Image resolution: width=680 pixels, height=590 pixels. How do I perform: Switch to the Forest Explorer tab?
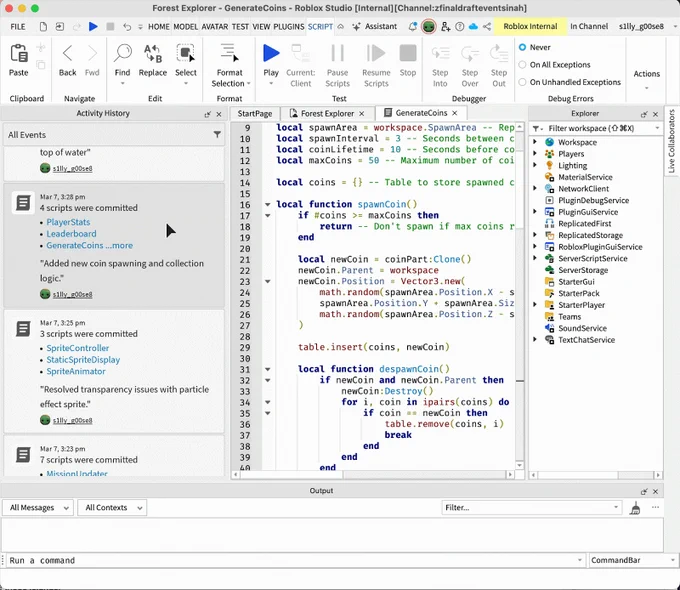[x=327, y=113]
